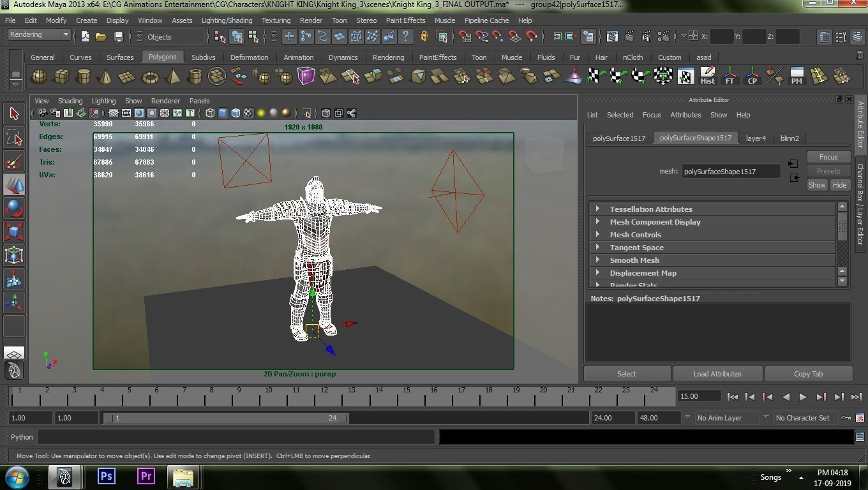Click the Select button in Attribute Editor
The height and width of the screenshot is (490, 868).
(627, 374)
